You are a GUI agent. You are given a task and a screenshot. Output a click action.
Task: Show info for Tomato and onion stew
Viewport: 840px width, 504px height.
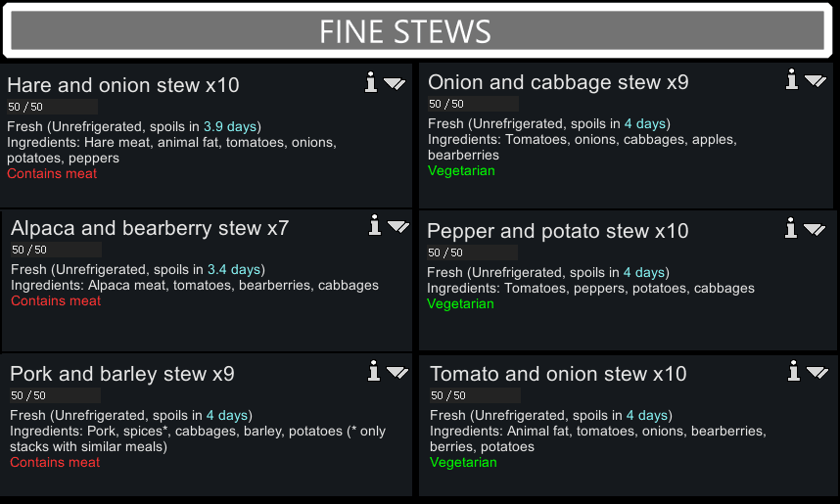(x=794, y=371)
